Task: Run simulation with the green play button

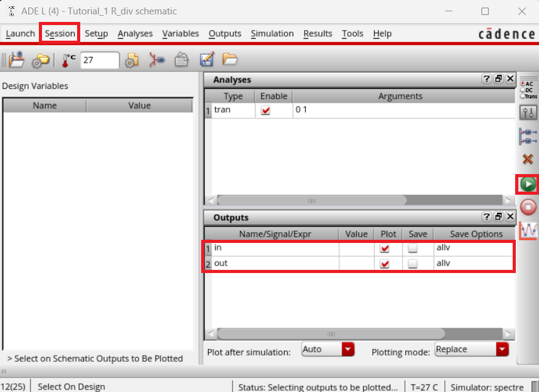Action: pyautogui.click(x=528, y=185)
